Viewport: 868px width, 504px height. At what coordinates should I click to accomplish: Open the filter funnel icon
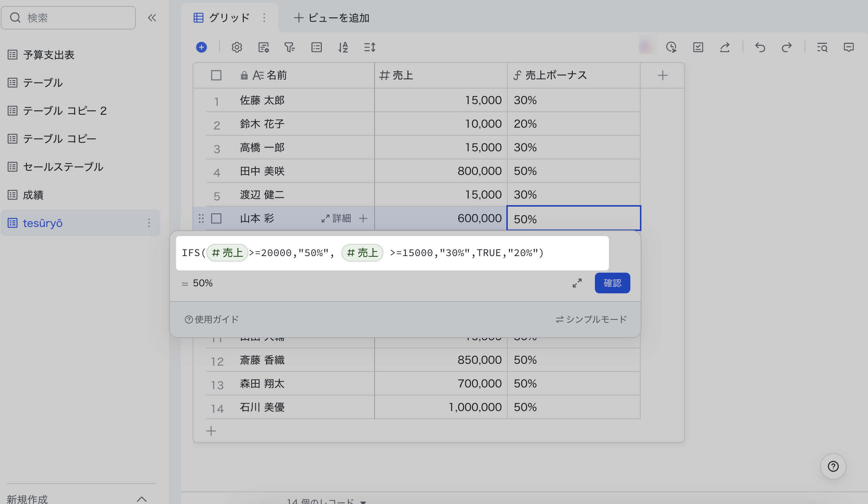pos(289,47)
